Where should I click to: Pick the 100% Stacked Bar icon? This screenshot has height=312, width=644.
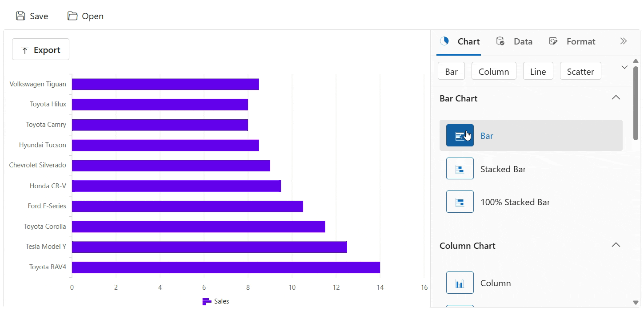(460, 202)
